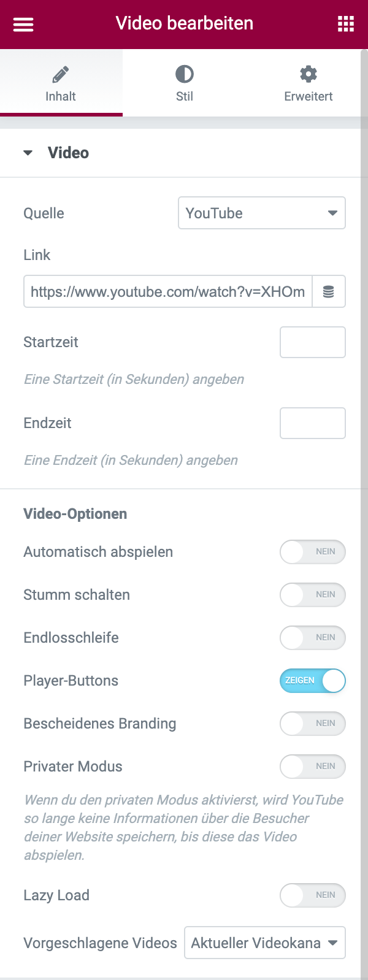Open the Erweitert tab
The image size is (368, 980).
pyautogui.click(x=308, y=96)
